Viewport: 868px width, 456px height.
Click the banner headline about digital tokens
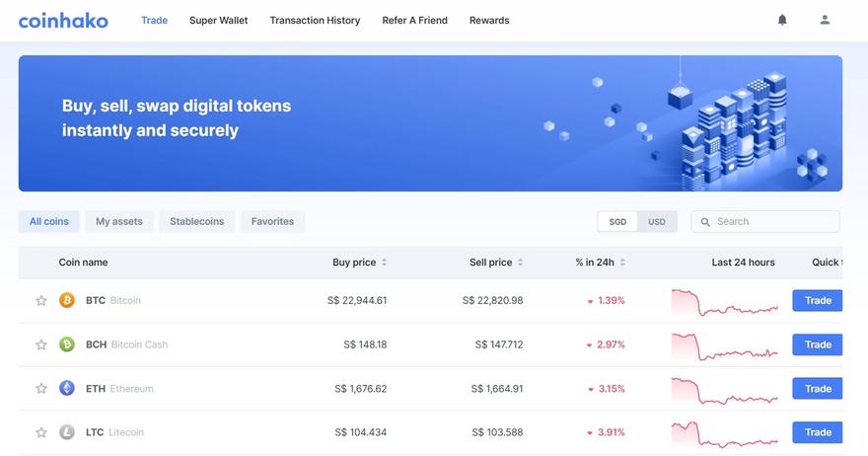177,118
